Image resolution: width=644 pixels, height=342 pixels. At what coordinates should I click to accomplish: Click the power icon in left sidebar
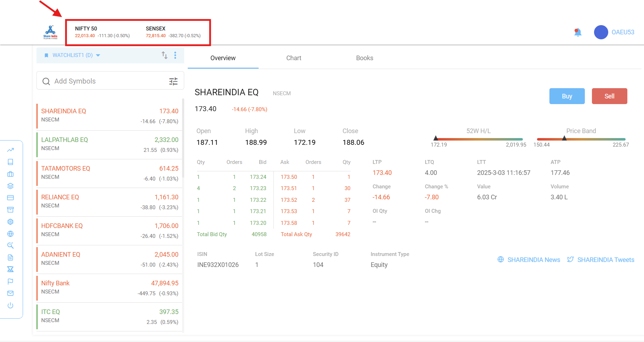[10, 305]
